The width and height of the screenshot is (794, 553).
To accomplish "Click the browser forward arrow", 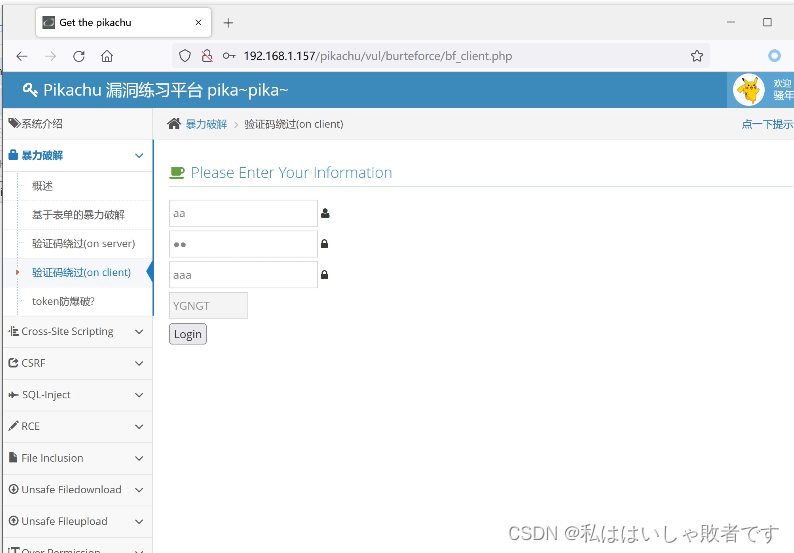I will click(x=50, y=56).
